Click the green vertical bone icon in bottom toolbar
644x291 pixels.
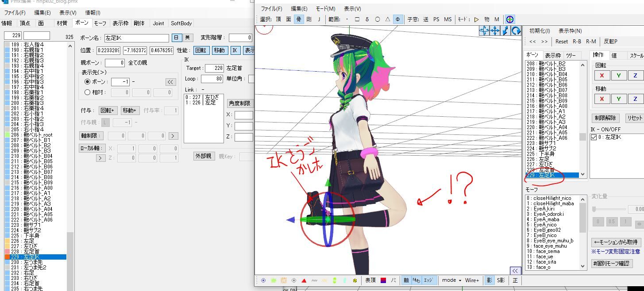pos(335,280)
